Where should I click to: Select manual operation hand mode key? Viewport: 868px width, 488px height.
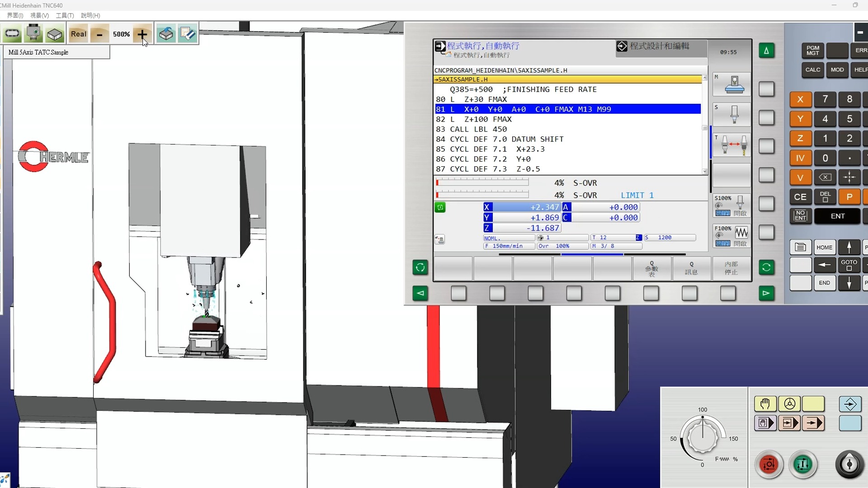coord(765,404)
